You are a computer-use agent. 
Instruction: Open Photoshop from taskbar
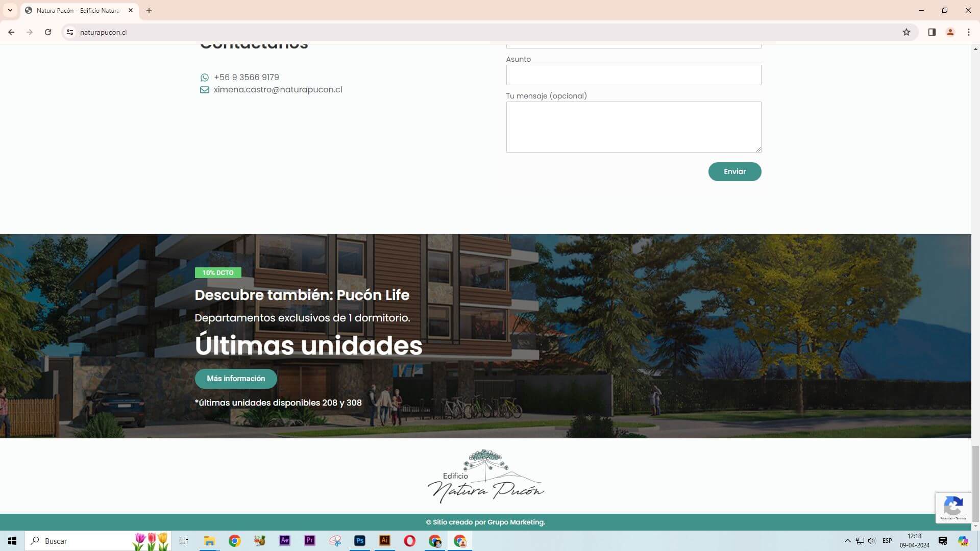coord(360,541)
